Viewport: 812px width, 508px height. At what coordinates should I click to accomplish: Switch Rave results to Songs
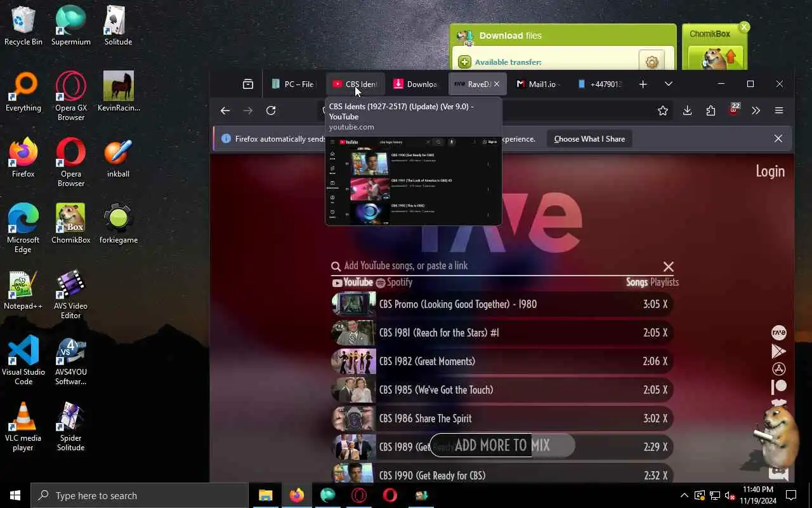(x=636, y=283)
